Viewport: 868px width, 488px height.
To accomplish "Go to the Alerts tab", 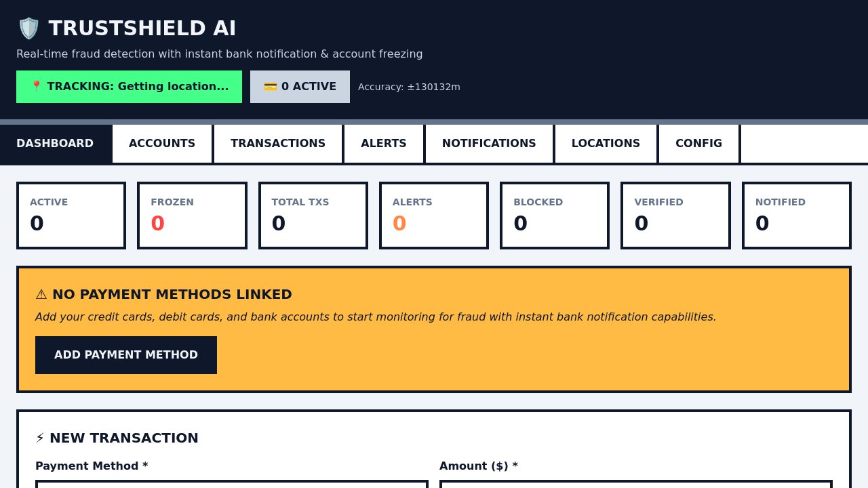I will coord(384,144).
